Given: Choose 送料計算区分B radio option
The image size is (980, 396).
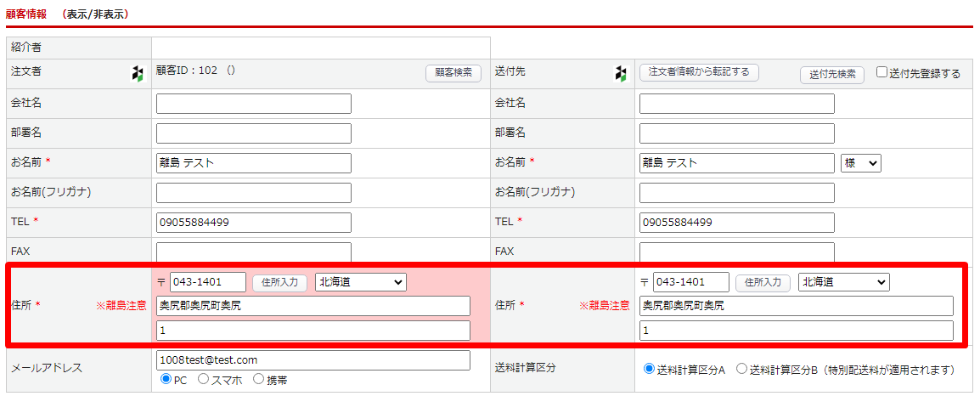Looking at the screenshot, I should coord(741,370).
